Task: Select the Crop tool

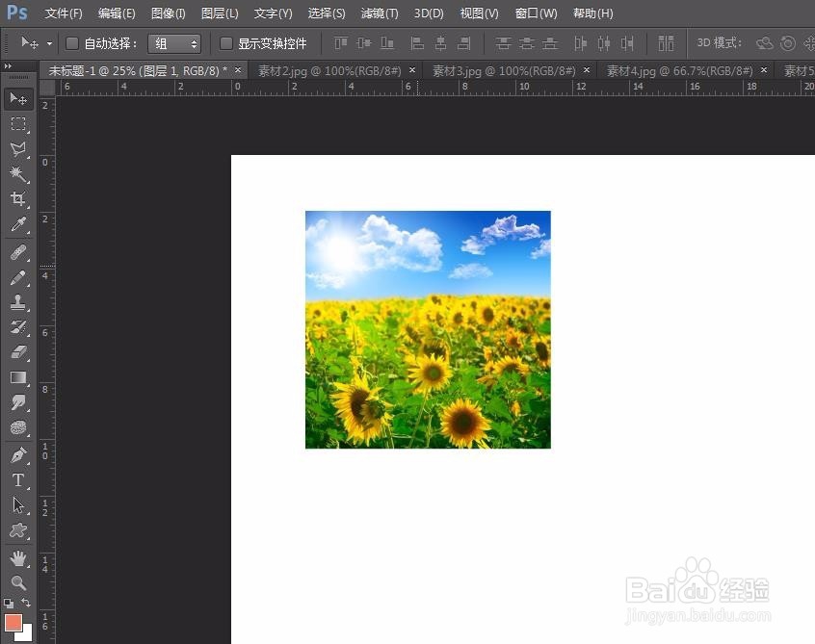Action: (x=18, y=198)
